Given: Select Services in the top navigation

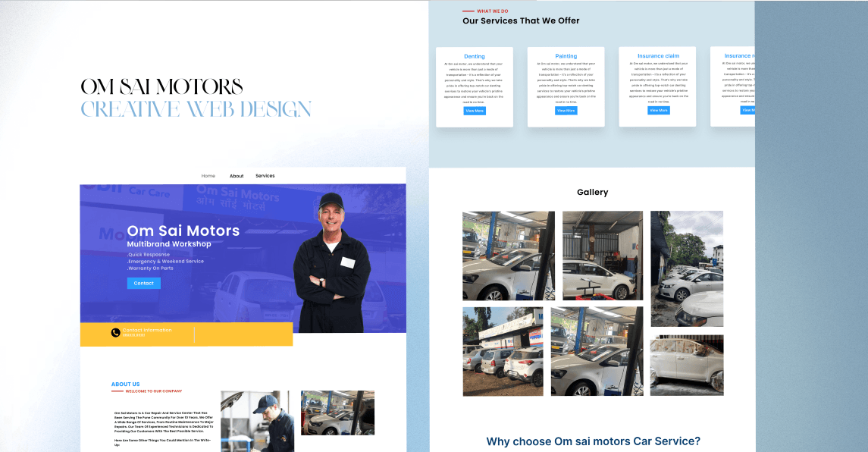Looking at the screenshot, I should point(265,176).
